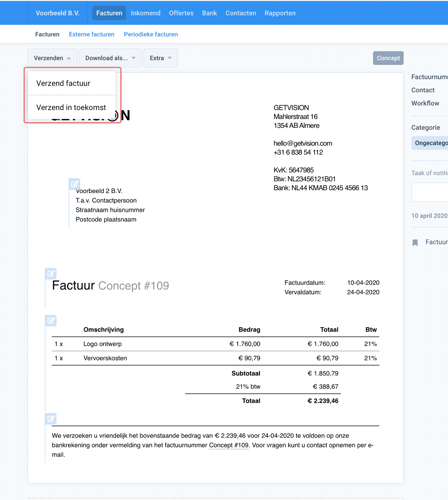Click edit icon above the invoice line table
The width and height of the screenshot is (448, 500).
(51, 321)
